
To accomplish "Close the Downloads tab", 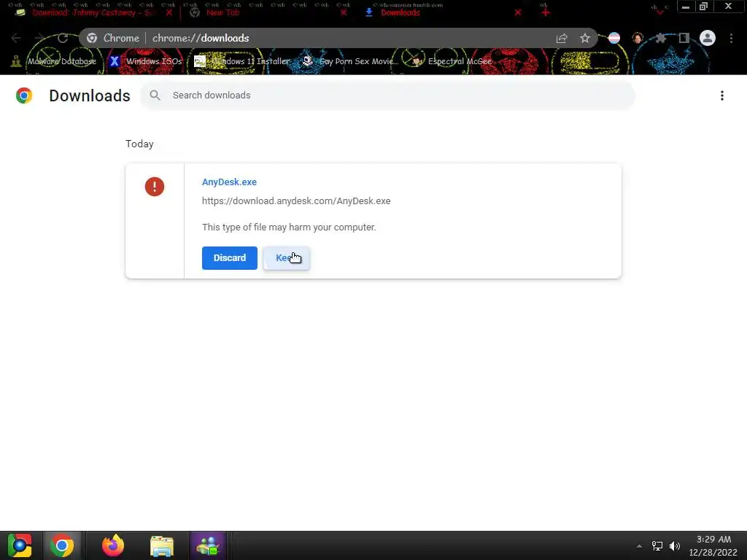I will click(x=518, y=12).
